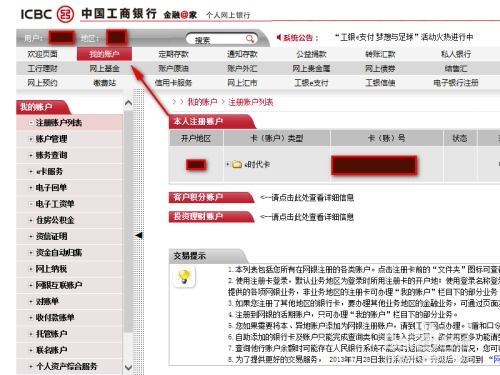This screenshot has height=375, width=500.
Task: Click the 状态 column header
Action: tap(460, 138)
